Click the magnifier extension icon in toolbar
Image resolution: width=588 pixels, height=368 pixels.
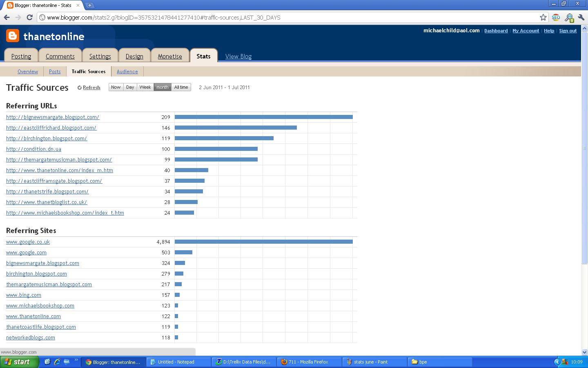pos(569,18)
